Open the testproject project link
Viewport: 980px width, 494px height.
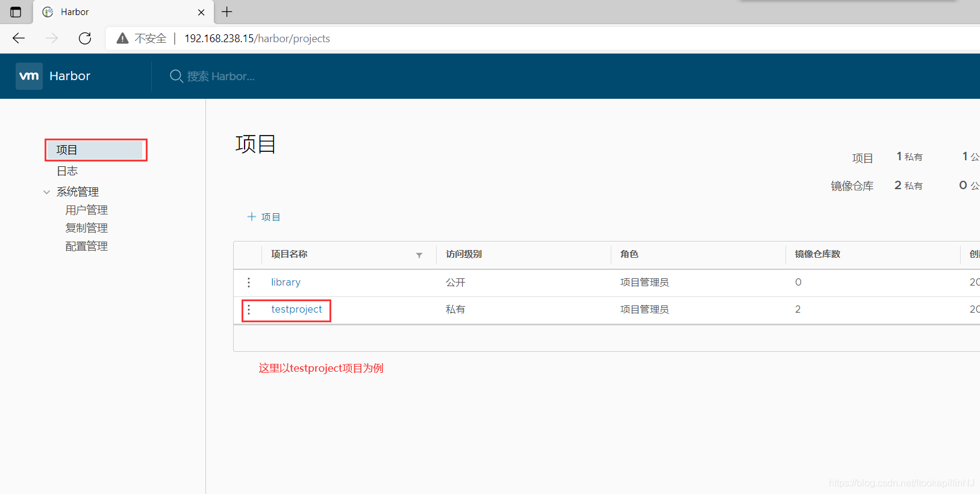pos(296,309)
